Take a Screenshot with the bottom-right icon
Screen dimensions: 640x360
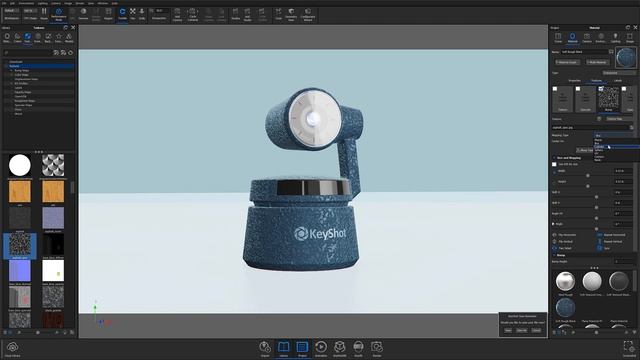629,349
